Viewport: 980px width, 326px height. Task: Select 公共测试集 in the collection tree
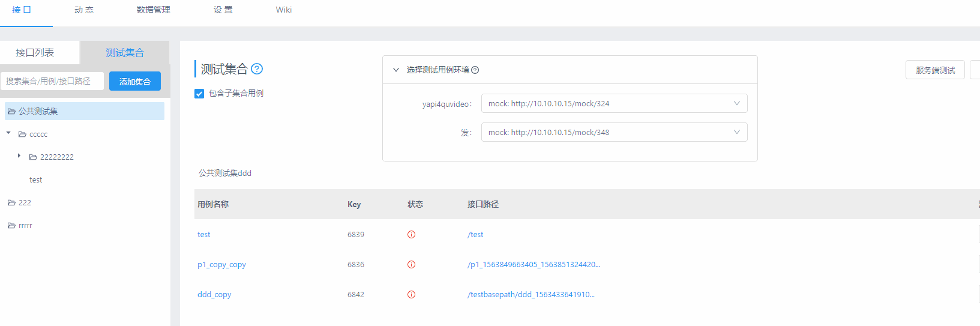[85, 111]
